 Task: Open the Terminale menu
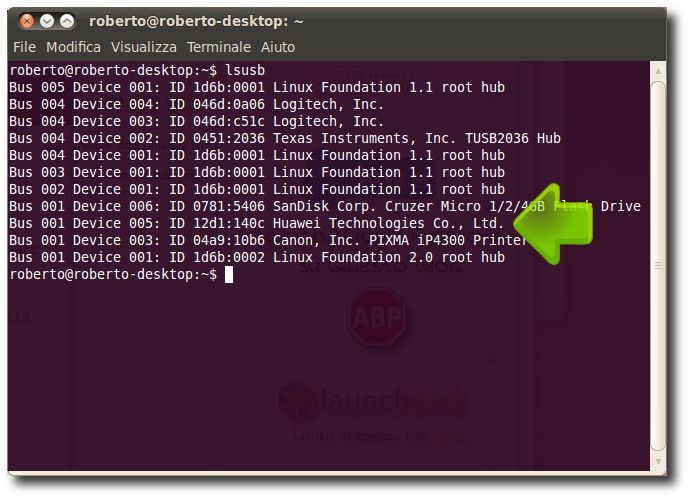(219, 47)
